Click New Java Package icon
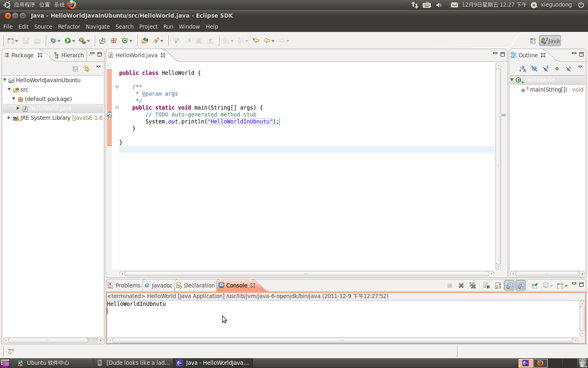 114,40
